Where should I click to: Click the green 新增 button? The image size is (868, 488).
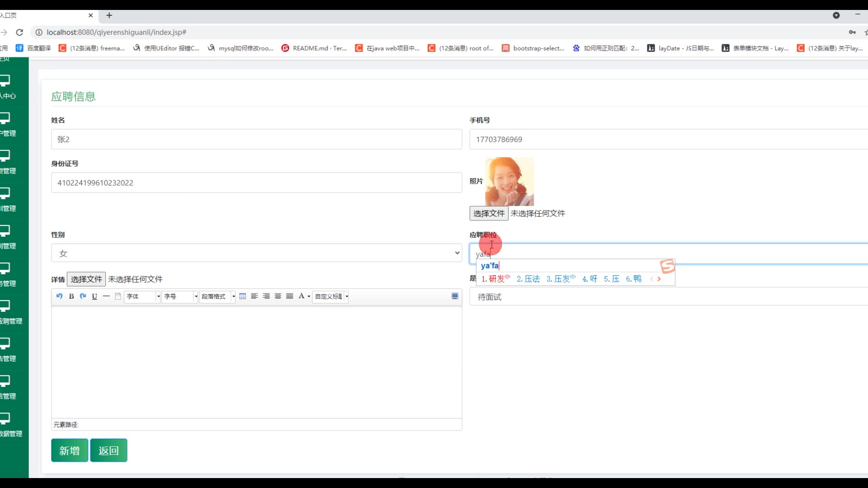click(x=69, y=450)
